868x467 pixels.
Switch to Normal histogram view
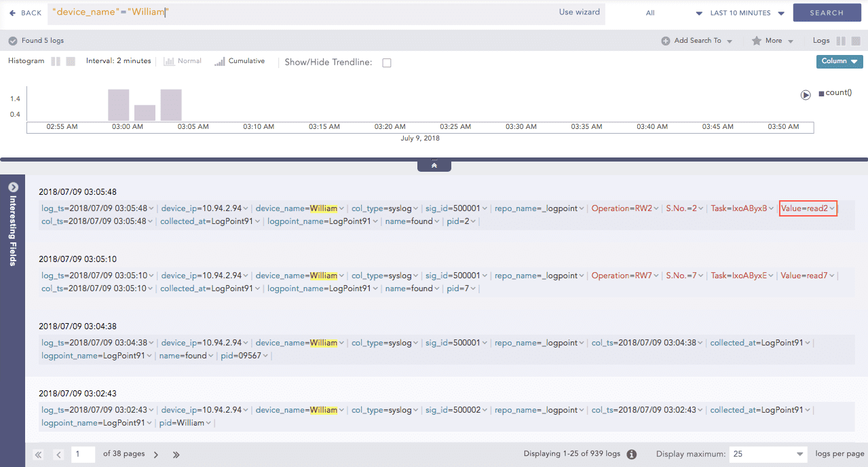183,60
